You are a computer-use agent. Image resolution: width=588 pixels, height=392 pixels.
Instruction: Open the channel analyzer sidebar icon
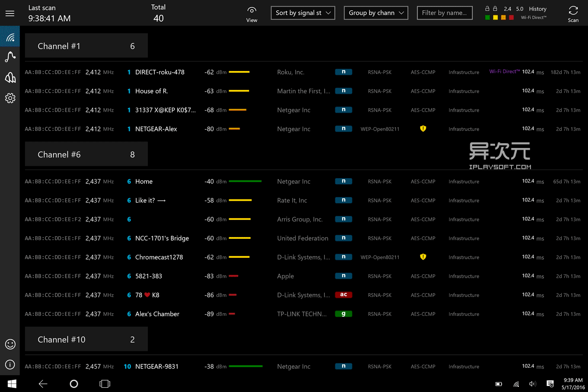pyautogui.click(x=10, y=77)
